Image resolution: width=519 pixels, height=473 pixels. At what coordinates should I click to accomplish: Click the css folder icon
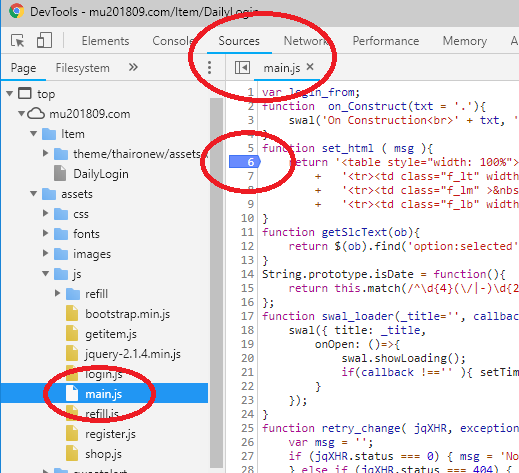point(61,214)
